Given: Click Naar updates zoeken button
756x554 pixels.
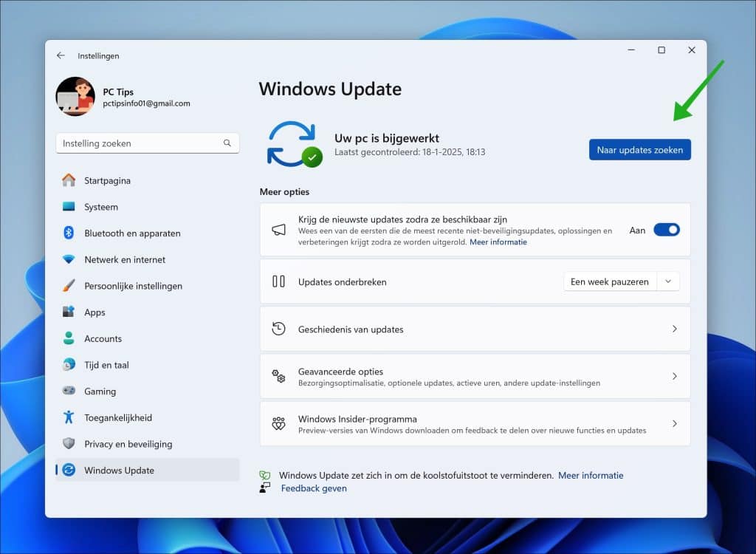Looking at the screenshot, I should pos(640,150).
